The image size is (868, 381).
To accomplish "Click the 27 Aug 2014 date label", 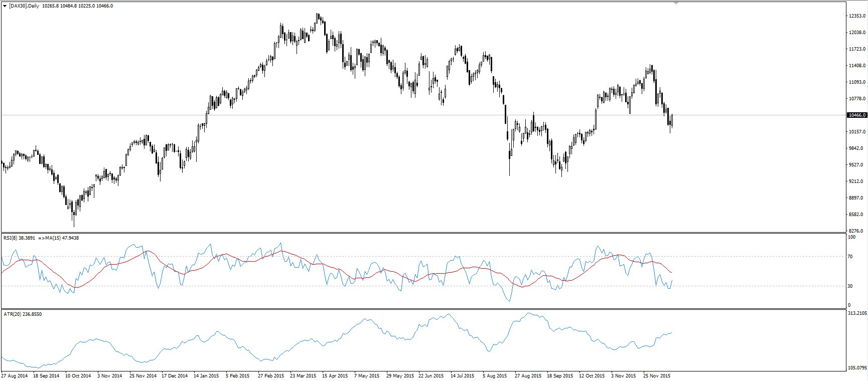I will pos(15,375).
